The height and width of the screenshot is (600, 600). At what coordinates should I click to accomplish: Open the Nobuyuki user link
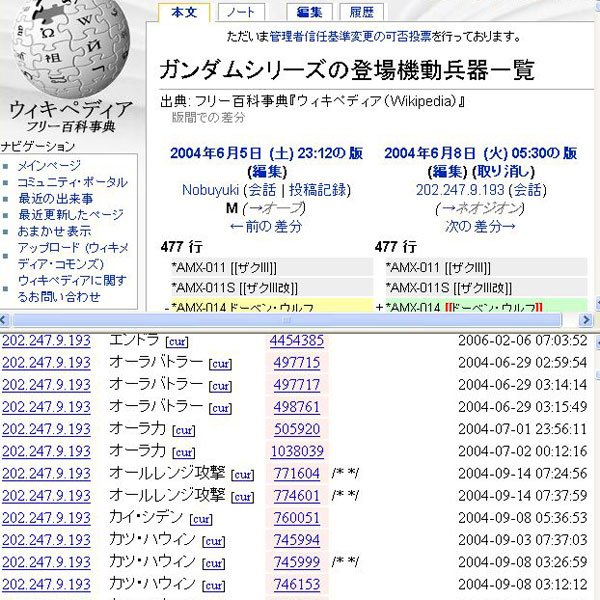[210, 190]
